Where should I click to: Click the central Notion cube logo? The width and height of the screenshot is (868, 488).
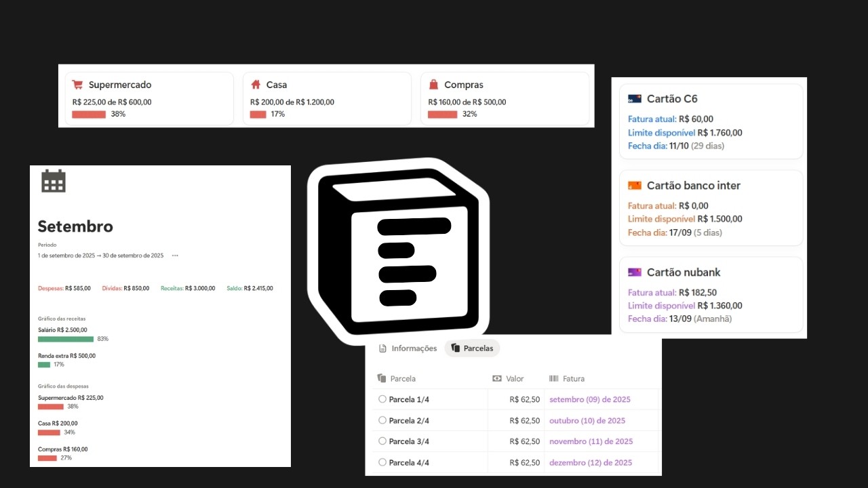(398, 251)
